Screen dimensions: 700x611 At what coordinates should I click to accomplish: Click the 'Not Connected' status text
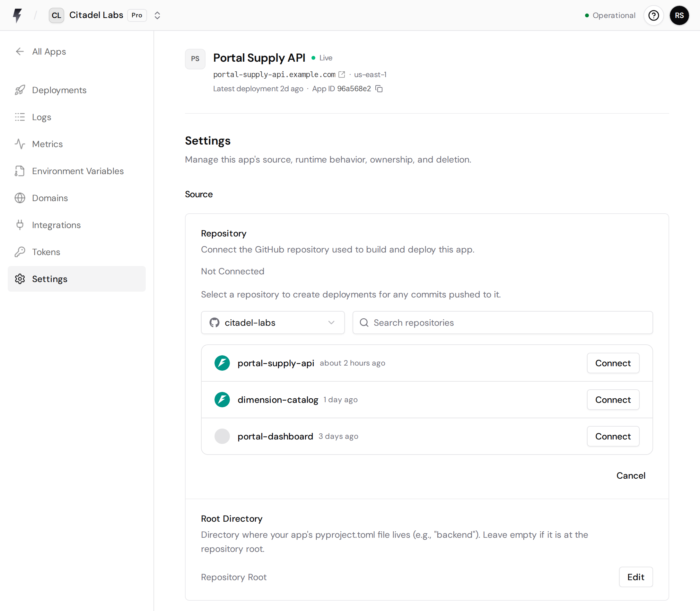click(232, 271)
